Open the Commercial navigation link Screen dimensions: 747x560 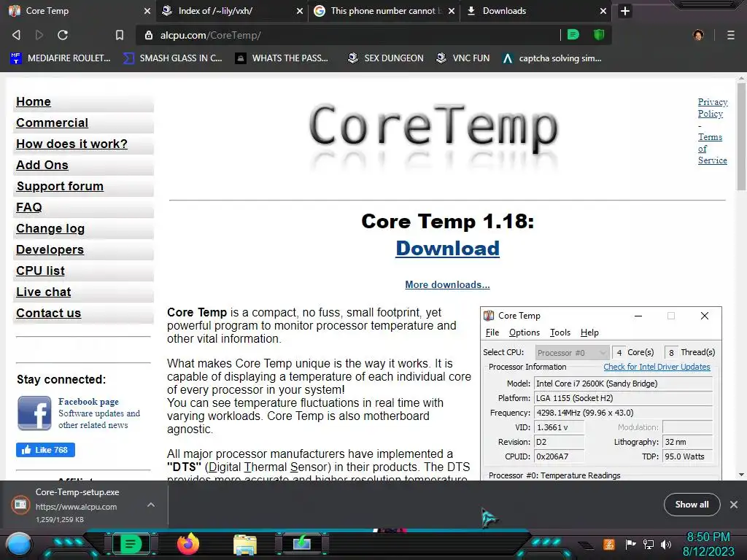pyautogui.click(x=52, y=122)
